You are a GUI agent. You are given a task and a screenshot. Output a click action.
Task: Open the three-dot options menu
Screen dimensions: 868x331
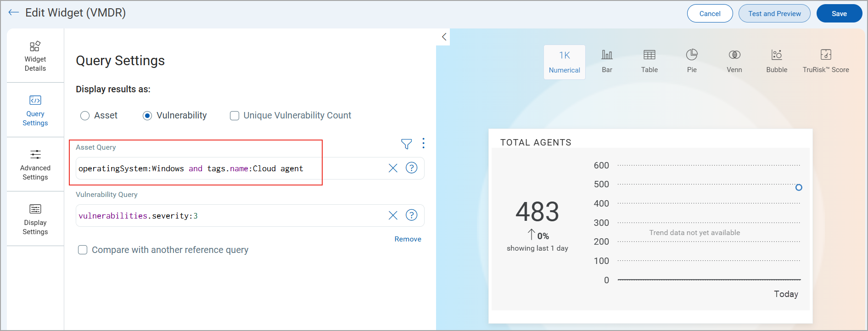[x=423, y=143]
